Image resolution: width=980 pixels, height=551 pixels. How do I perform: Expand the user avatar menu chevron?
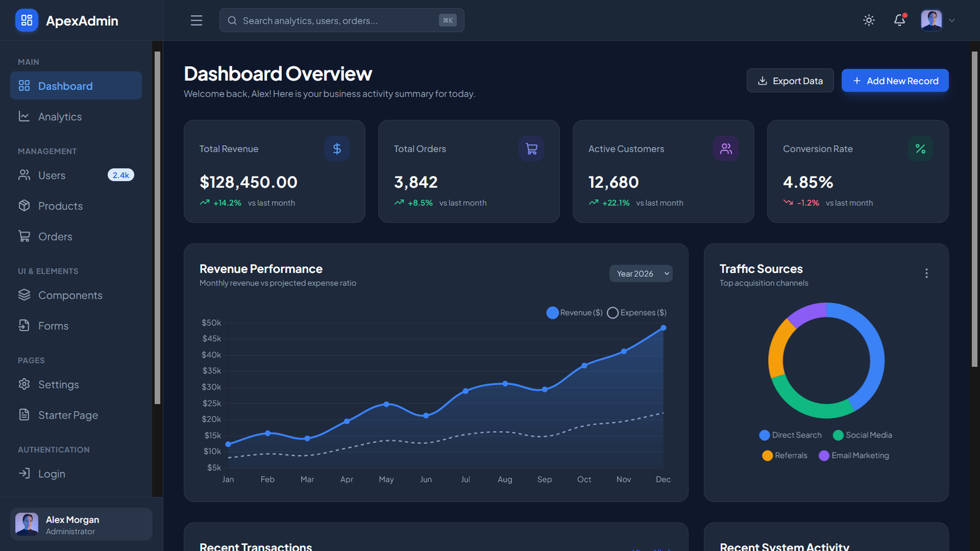coord(952,20)
